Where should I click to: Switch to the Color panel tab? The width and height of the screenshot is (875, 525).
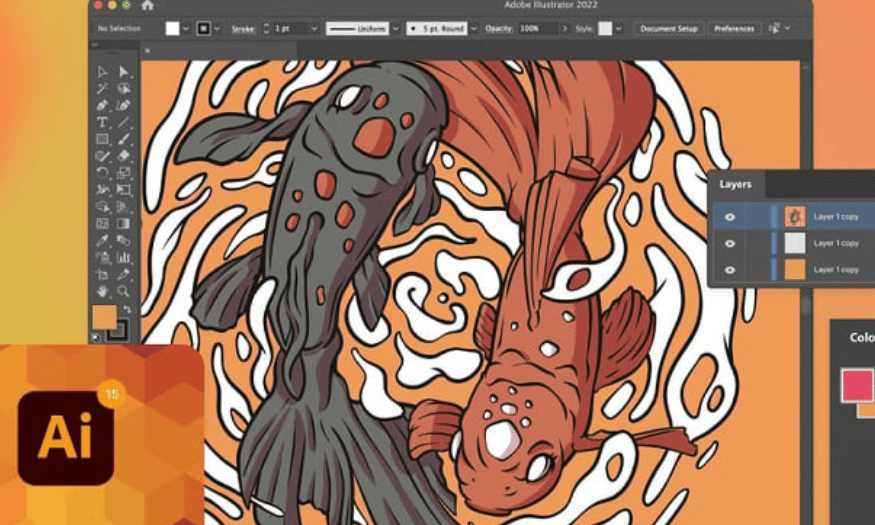(x=862, y=337)
